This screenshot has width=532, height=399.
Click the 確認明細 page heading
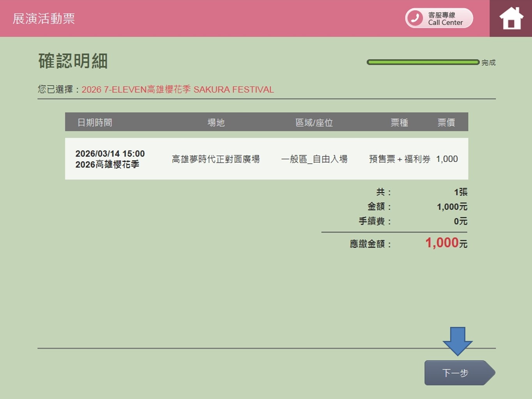coord(73,61)
